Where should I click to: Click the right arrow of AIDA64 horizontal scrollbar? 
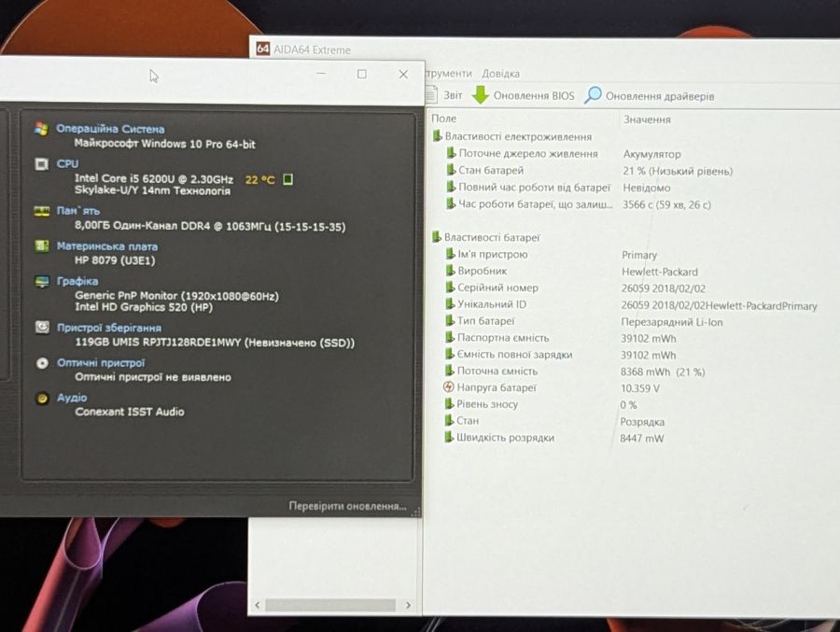(x=408, y=605)
